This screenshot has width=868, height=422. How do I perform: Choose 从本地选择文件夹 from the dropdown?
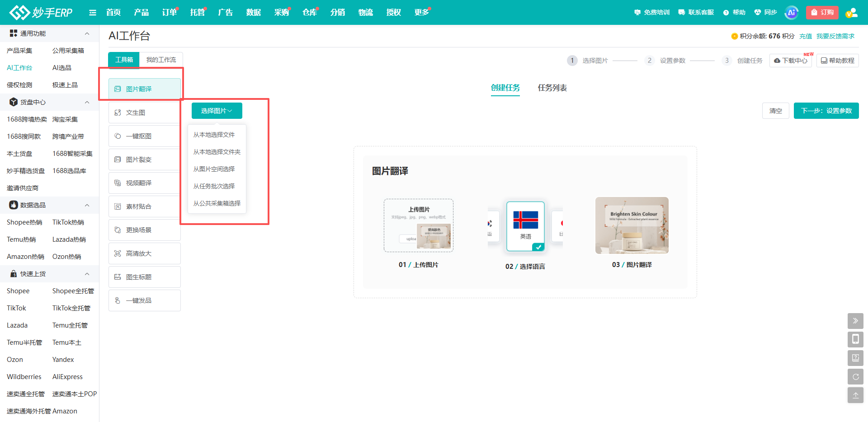[217, 152]
